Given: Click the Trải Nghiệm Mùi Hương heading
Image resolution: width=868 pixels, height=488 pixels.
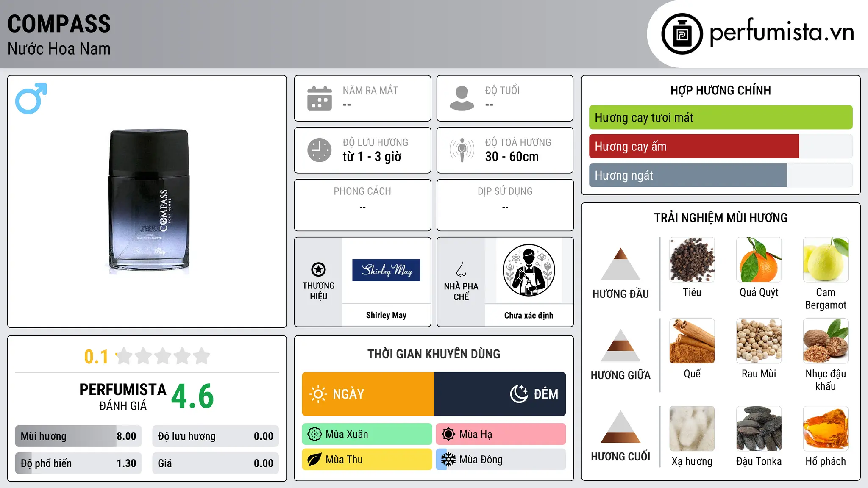Looking at the screenshot, I should [x=721, y=218].
